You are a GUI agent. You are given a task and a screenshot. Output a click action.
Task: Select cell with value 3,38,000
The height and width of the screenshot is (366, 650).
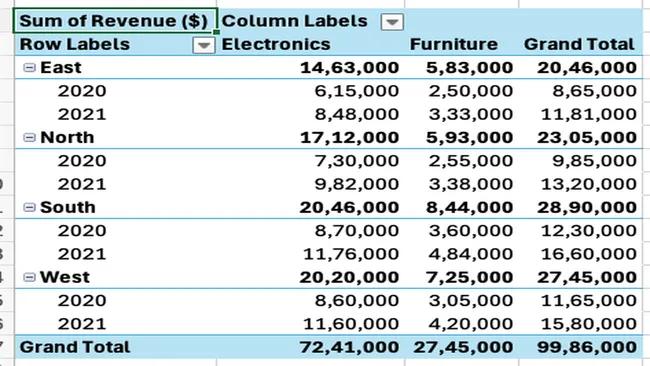click(471, 184)
